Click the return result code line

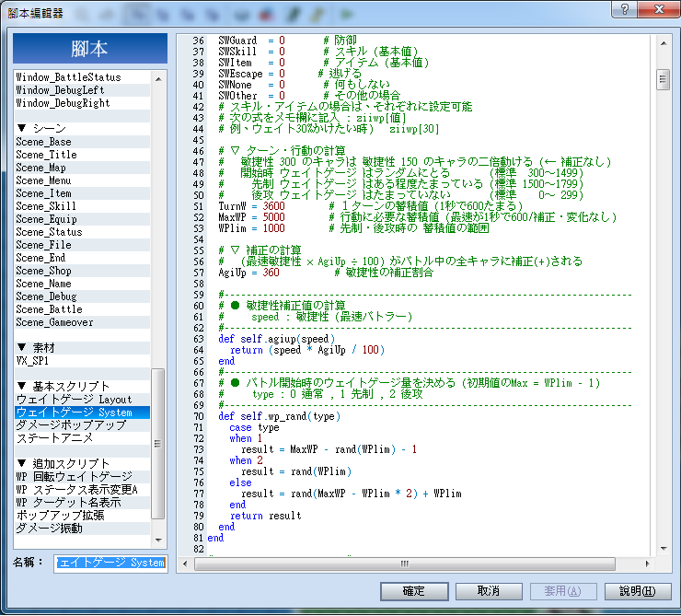point(265,516)
